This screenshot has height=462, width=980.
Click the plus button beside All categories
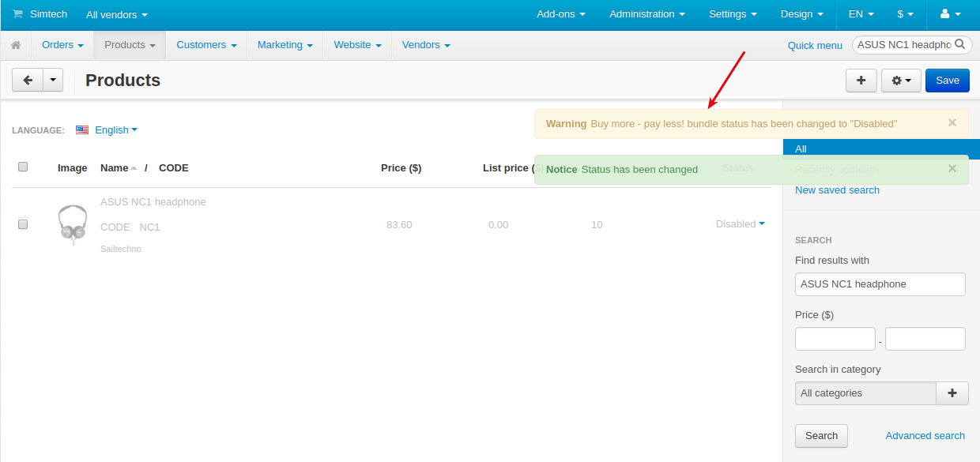[x=952, y=393]
